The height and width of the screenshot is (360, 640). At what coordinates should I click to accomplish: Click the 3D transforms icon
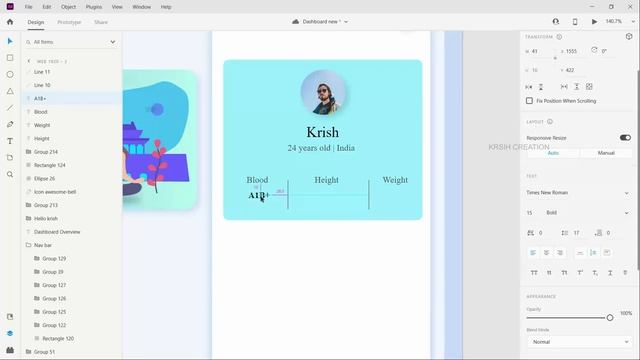629,36
